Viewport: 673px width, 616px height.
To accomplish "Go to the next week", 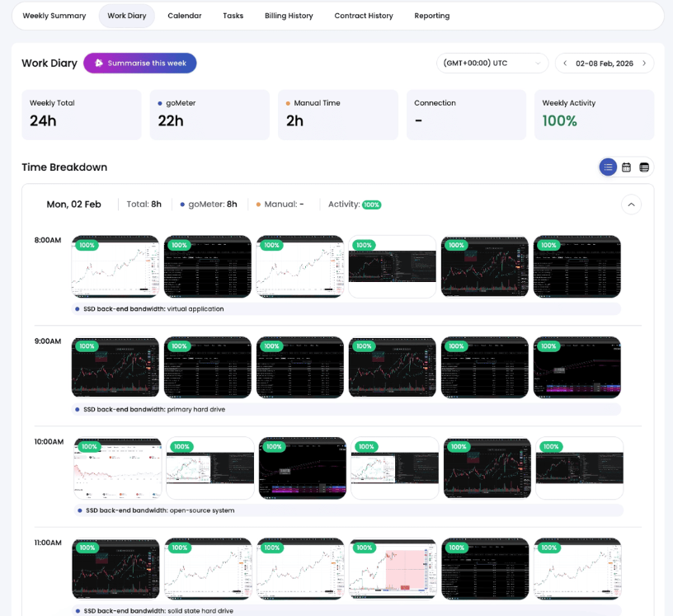I will [644, 63].
